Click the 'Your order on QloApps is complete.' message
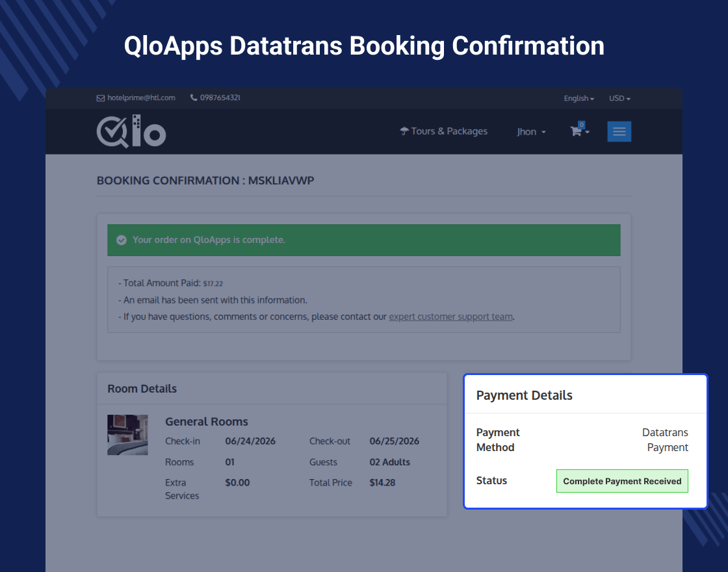Screen dimensions: 728x572 click(209, 240)
